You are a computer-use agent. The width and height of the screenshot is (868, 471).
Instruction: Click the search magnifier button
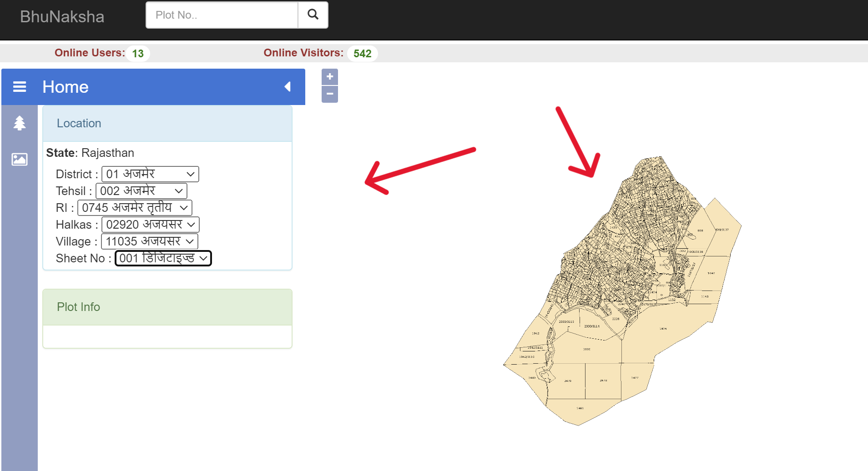(313, 15)
